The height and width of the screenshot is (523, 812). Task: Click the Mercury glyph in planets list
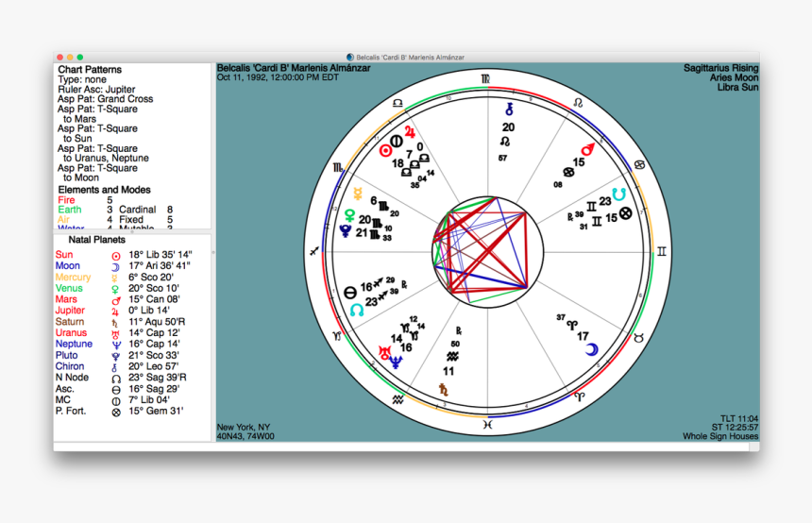tap(115, 278)
